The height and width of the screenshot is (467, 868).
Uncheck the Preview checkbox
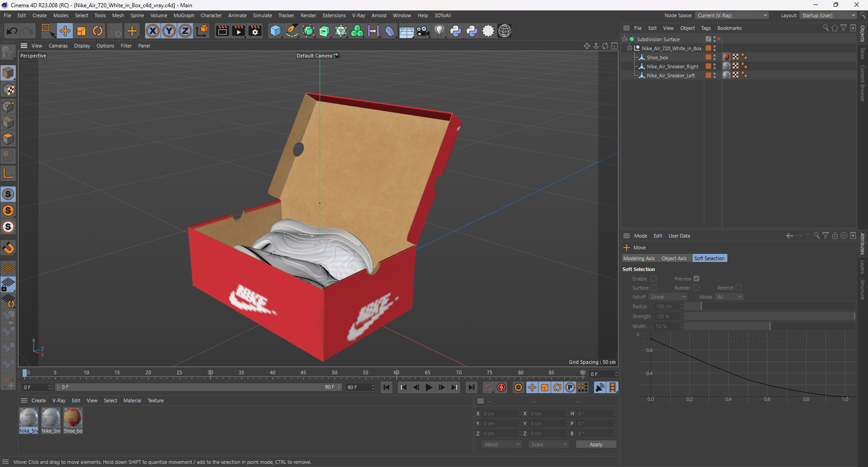696,279
